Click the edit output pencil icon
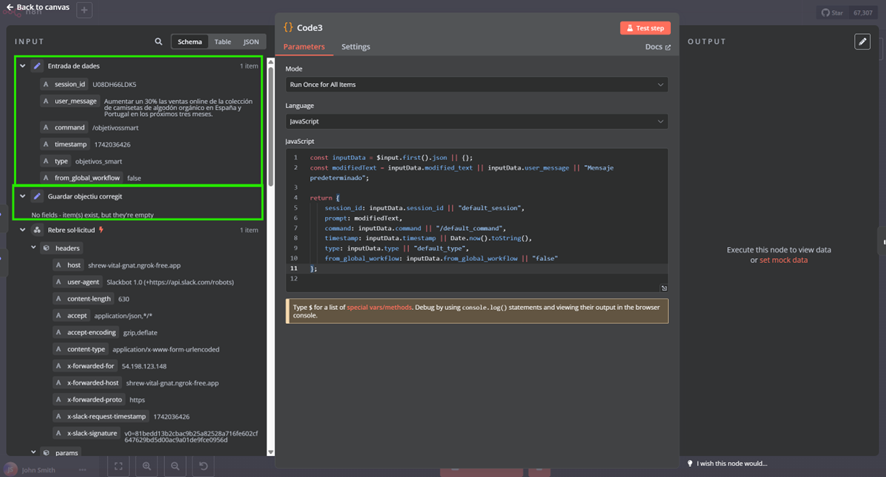Screen dimensions: 886x477 (x=862, y=42)
